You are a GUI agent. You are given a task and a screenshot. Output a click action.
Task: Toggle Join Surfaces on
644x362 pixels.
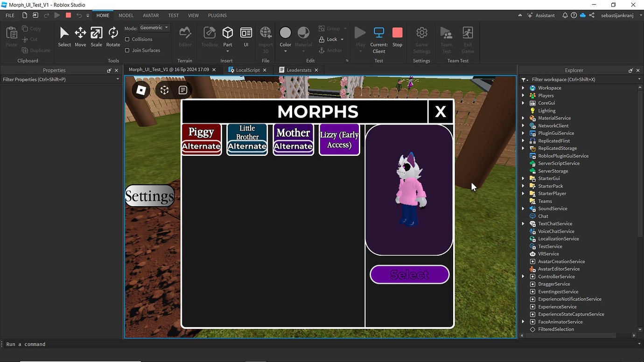[127, 50]
